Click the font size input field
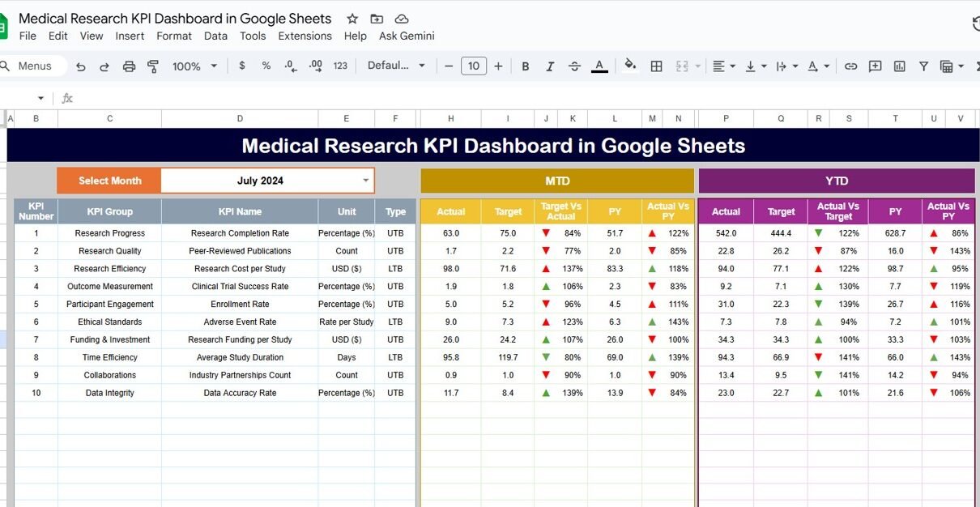 pyautogui.click(x=474, y=66)
